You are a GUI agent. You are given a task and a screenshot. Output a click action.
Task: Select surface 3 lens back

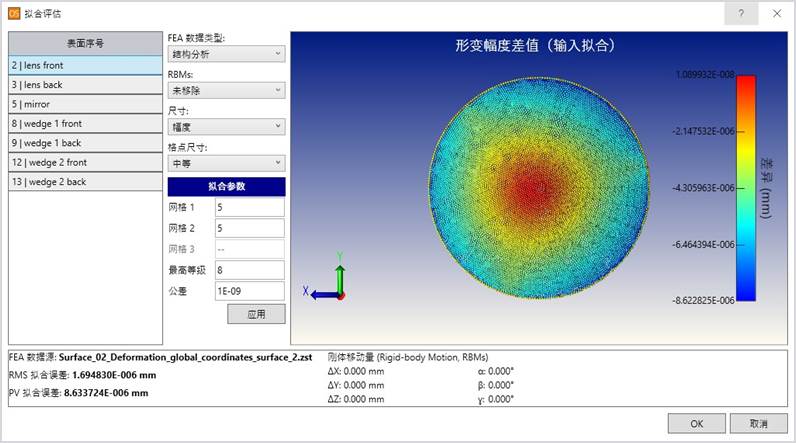tap(85, 85)
